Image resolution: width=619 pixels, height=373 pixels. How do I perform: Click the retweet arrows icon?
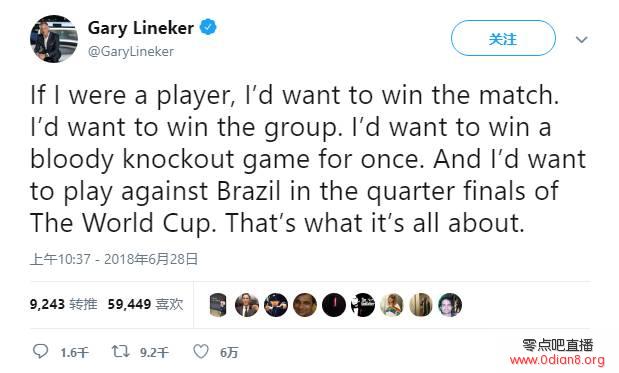click(120, 351)
